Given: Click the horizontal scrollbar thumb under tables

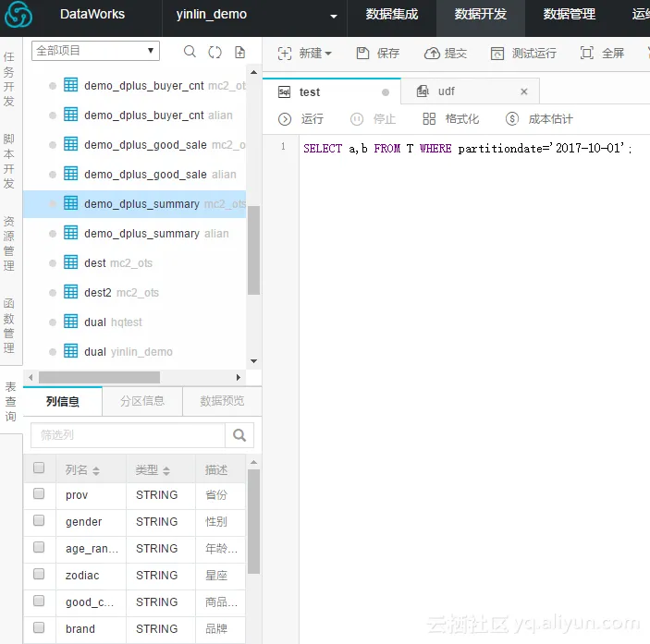Looking at the screenshot, I should pyautogui.click(x=99, y=377).
